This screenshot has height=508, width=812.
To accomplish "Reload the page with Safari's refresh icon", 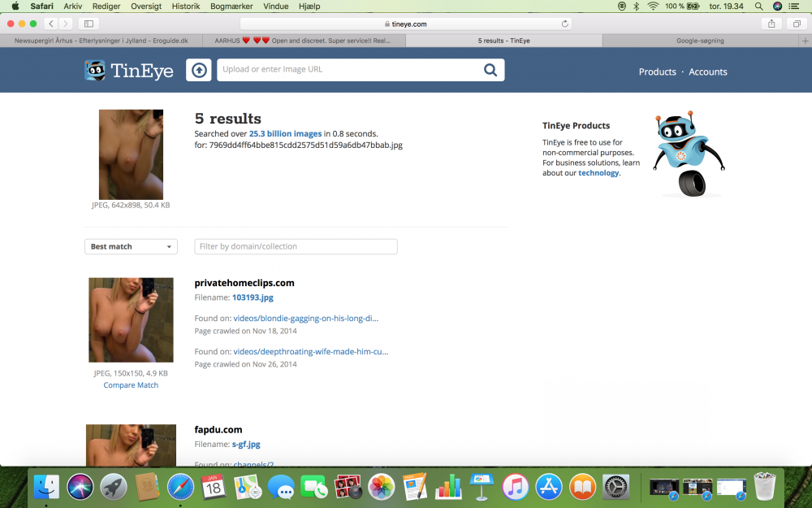I will click(x=565, y=24).
